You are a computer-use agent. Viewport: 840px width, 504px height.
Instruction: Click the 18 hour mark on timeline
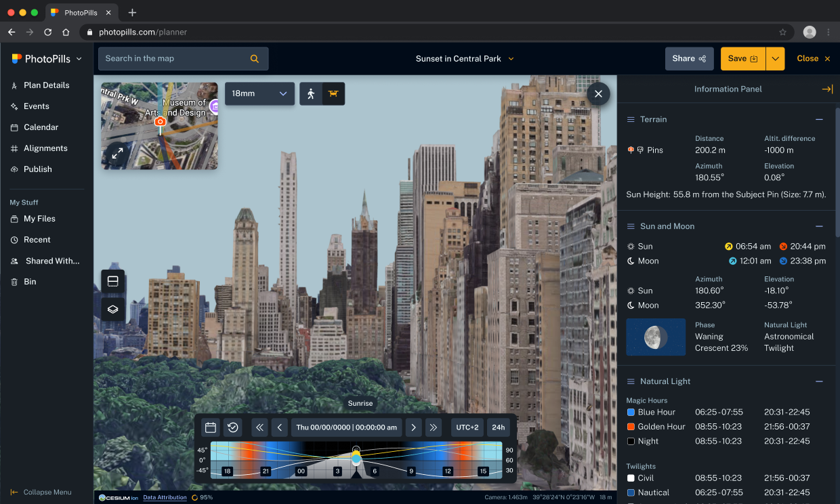pos(228,471)
